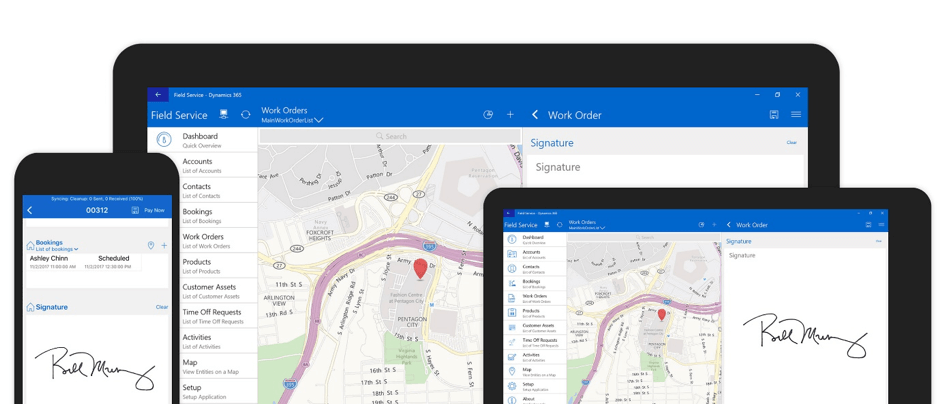
Task: Click Scheduled status on phone booking
Action: 114,259
